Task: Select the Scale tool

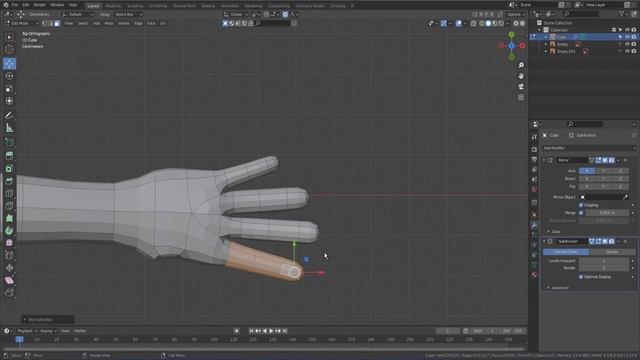Action: pos(9,89)
